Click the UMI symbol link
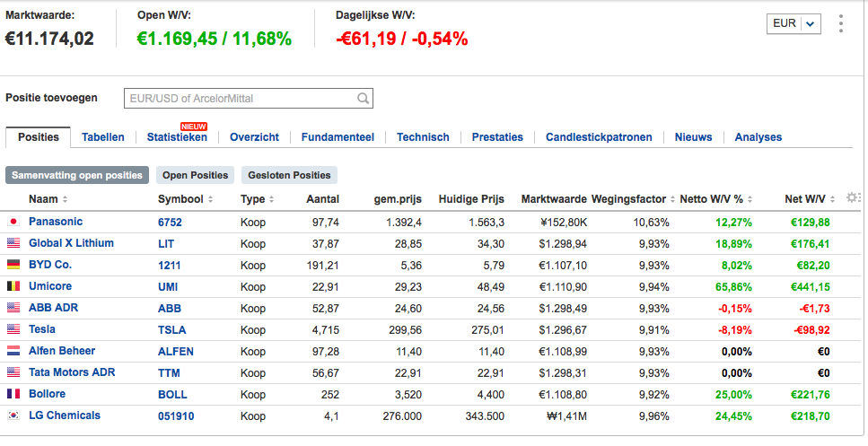 168,287
